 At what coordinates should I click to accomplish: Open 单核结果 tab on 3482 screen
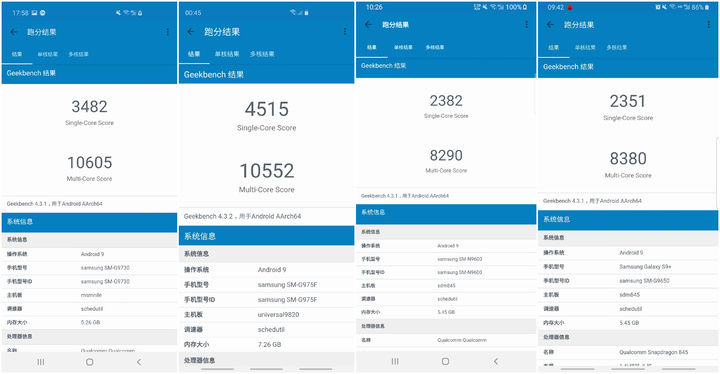click(48, 54)
